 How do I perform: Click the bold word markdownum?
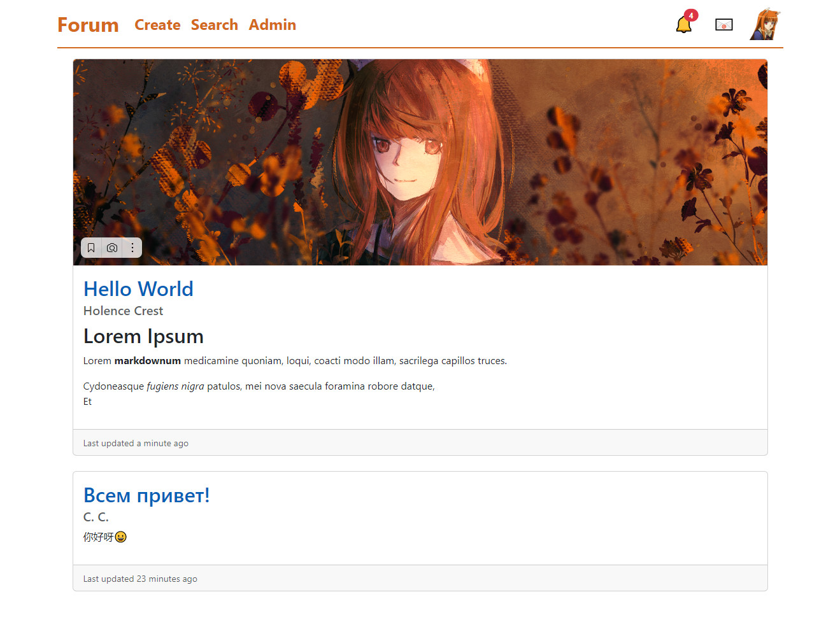[148, 361]
